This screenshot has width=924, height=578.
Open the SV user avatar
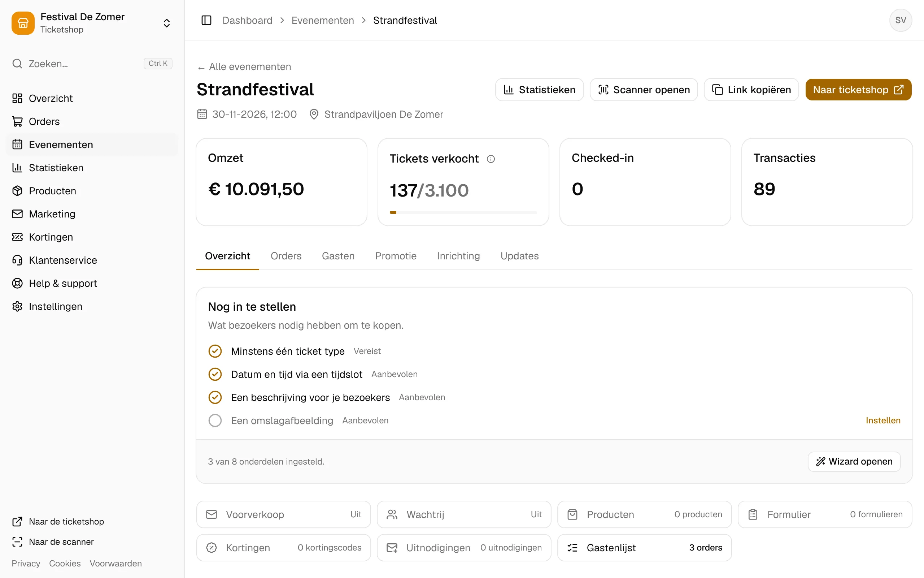[900, 20]
